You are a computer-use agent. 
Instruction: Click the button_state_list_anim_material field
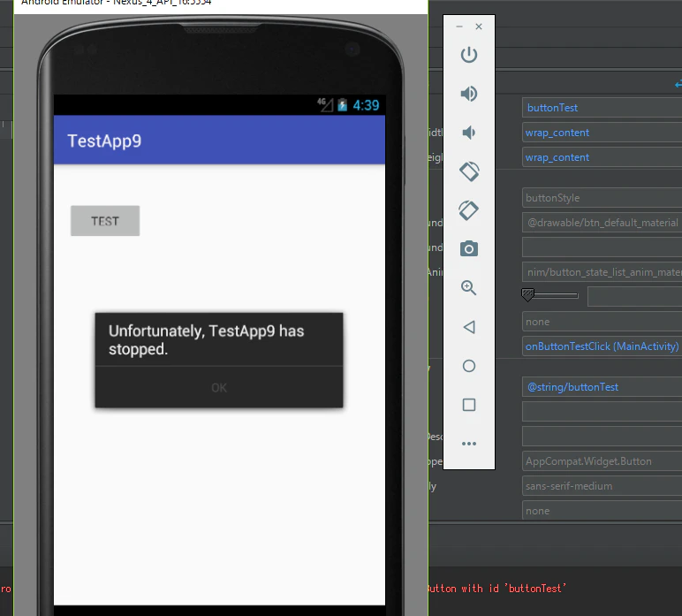(602, 272)
